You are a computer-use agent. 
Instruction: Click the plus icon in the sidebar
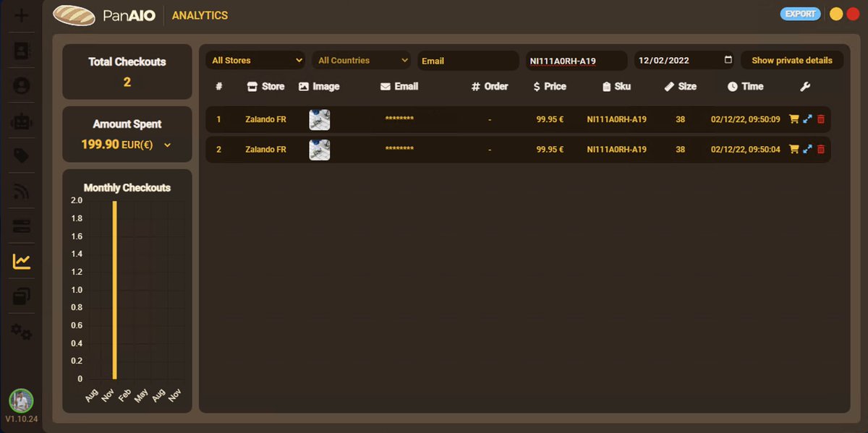22,15
